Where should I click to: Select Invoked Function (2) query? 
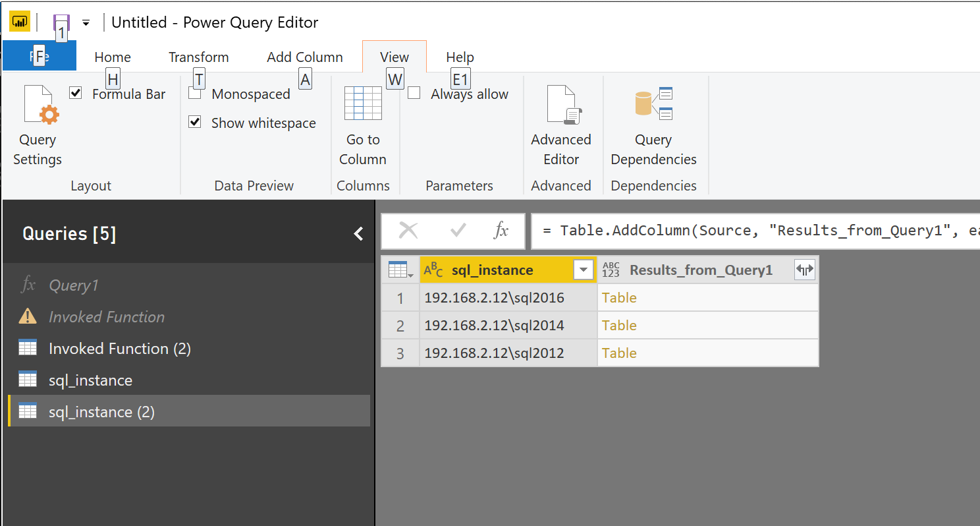pyautogui.click(x=189, y=349)
